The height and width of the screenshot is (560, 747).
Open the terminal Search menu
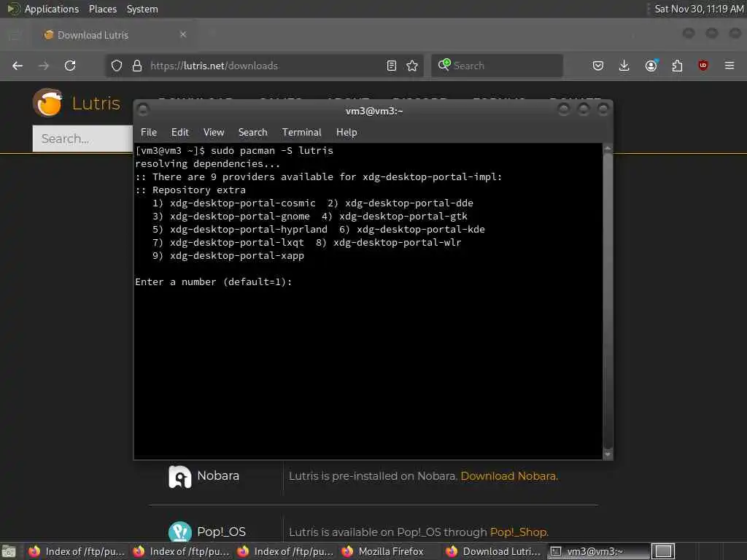252,133
